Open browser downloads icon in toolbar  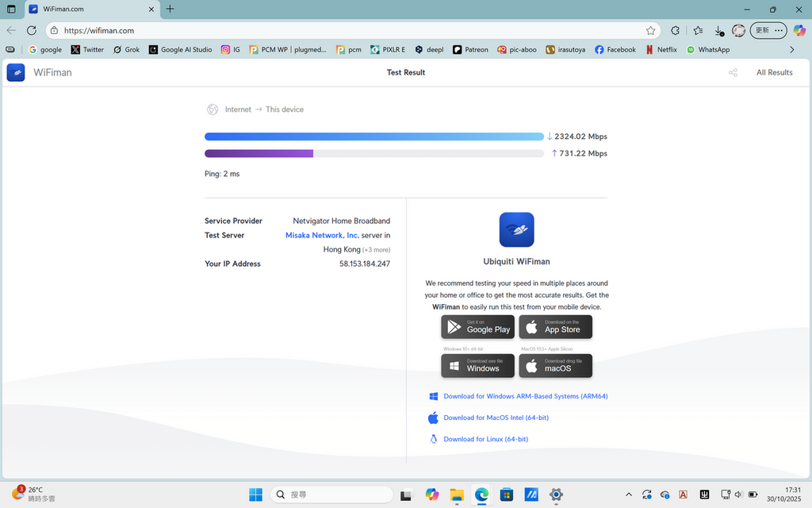point(718,31)
